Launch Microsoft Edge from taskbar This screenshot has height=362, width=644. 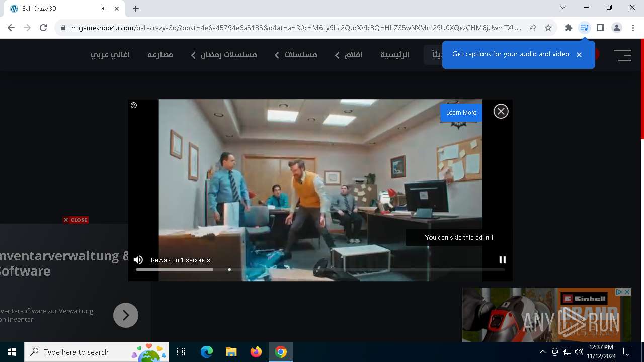click(x=207, y=352)
